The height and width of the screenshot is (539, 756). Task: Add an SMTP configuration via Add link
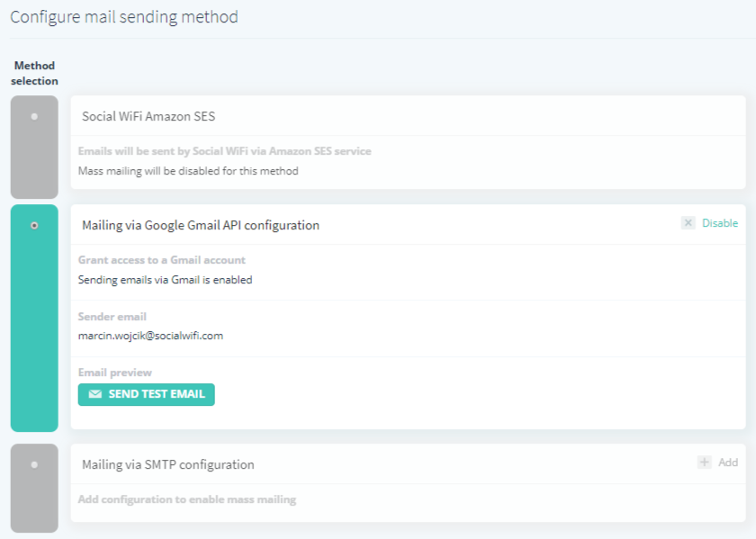point(728,463)
